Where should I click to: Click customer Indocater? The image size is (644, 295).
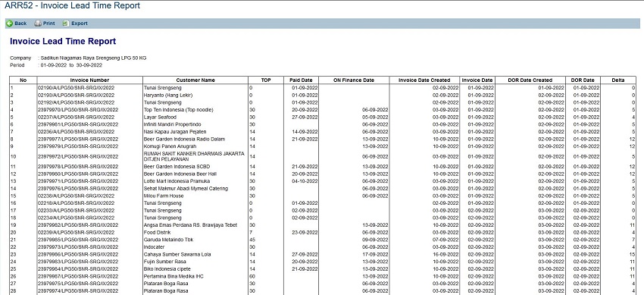(154, 247)
